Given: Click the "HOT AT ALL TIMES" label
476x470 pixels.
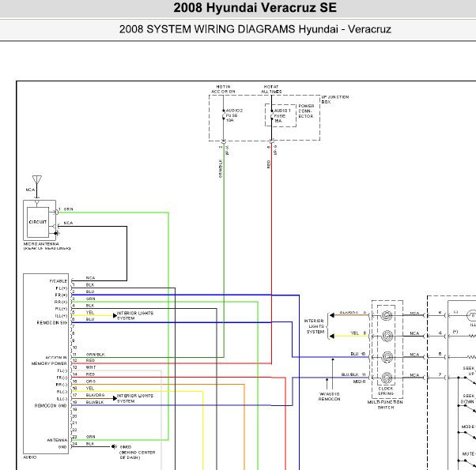Looking at the screenshot, I should 271,89.
